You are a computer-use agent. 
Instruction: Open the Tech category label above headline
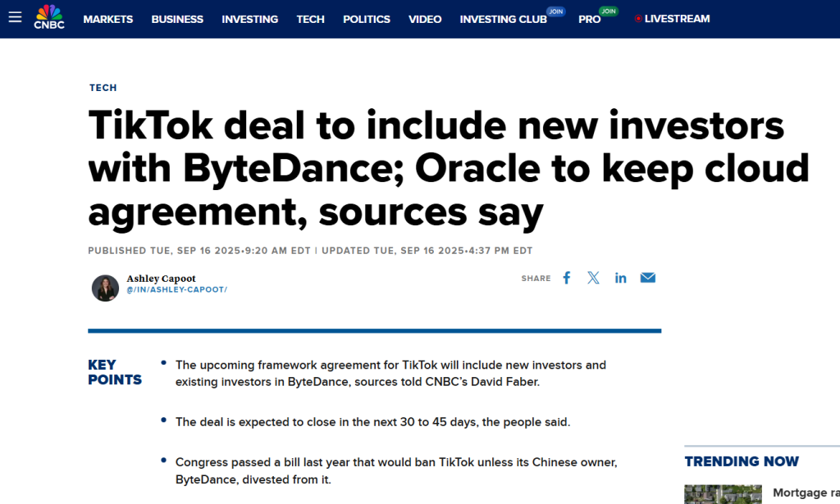pos(103,88)
